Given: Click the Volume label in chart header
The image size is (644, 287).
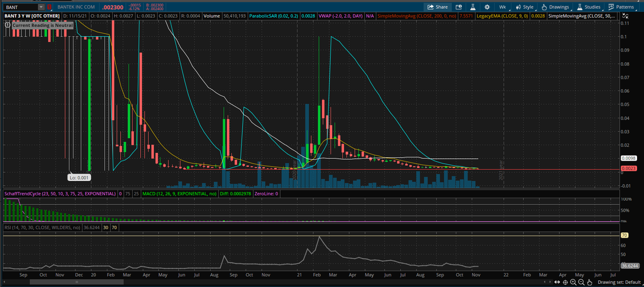Looking at the screenshot, I should [213, 17].
